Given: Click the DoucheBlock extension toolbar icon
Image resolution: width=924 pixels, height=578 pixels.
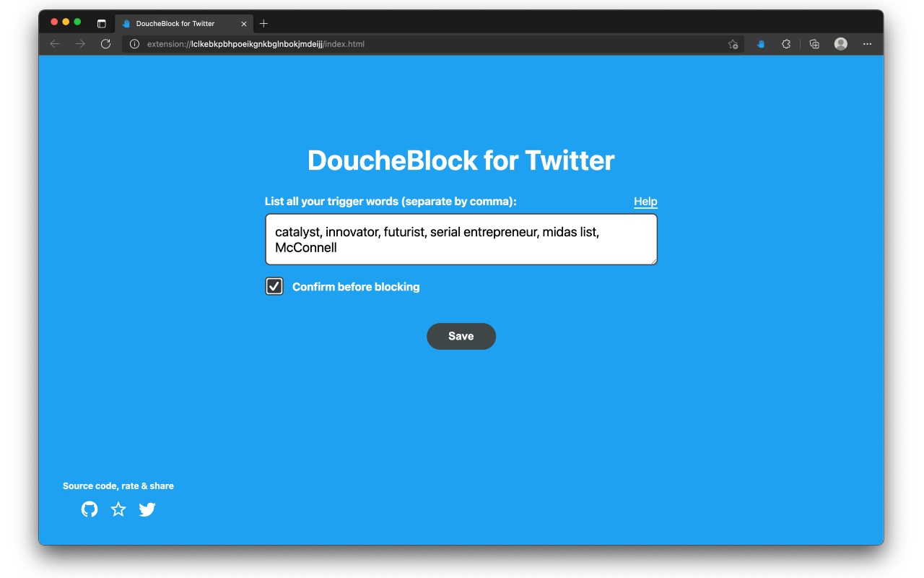Looking at the screenshot, I should [760, 44].
